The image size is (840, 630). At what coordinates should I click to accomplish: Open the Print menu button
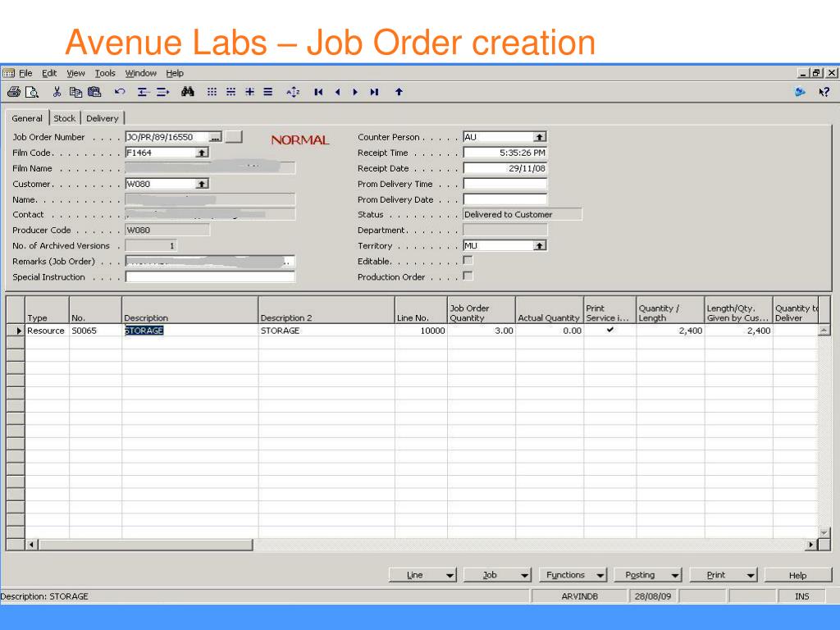(724, 575)
